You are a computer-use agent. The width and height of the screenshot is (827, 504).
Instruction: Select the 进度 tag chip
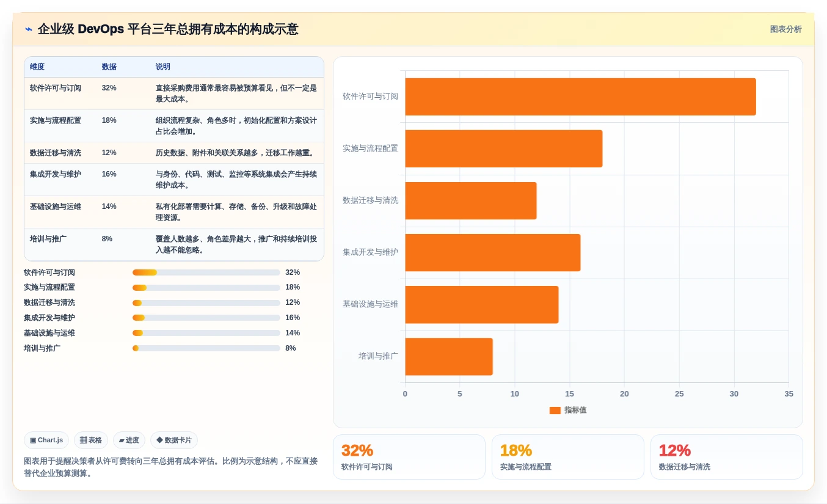coord(129,440)
